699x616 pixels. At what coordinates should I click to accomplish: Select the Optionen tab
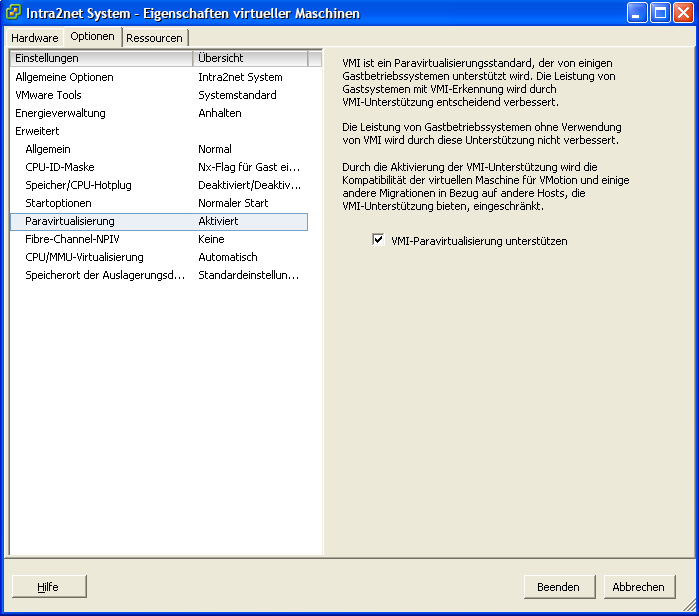92,37
